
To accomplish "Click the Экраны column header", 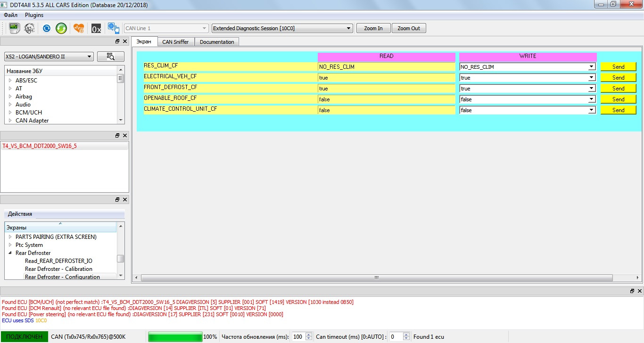I will click(60, 228).
